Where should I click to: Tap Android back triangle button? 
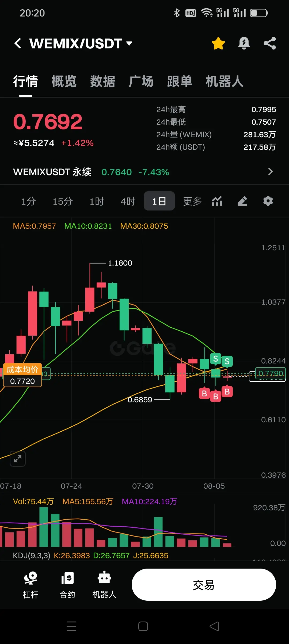(x=214, y=626)
